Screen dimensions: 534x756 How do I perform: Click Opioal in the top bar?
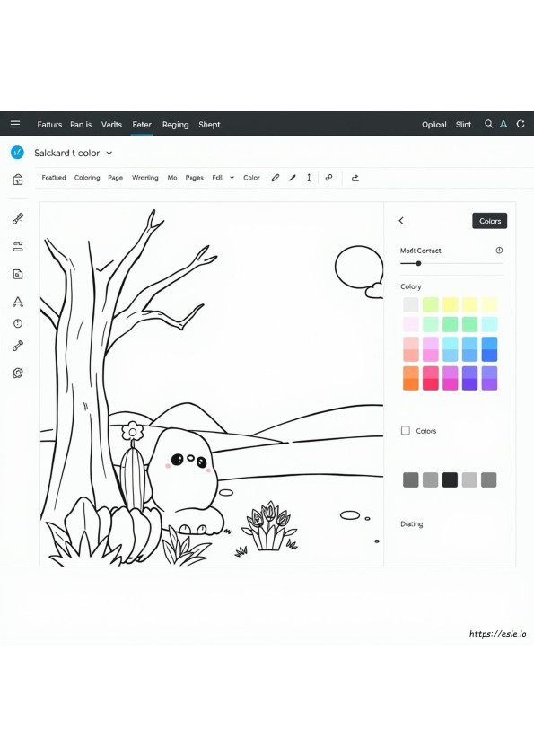pyautogui.click(x=434, y=125)
